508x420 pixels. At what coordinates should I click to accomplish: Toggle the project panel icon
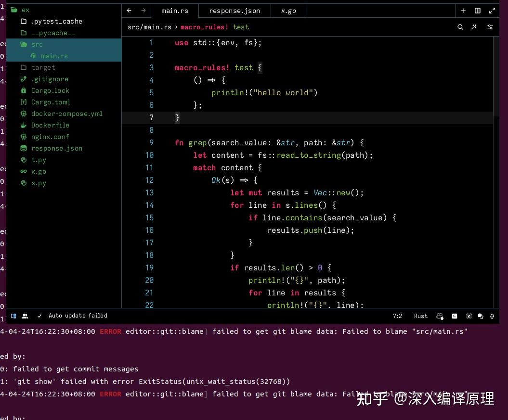pos(13,316)
